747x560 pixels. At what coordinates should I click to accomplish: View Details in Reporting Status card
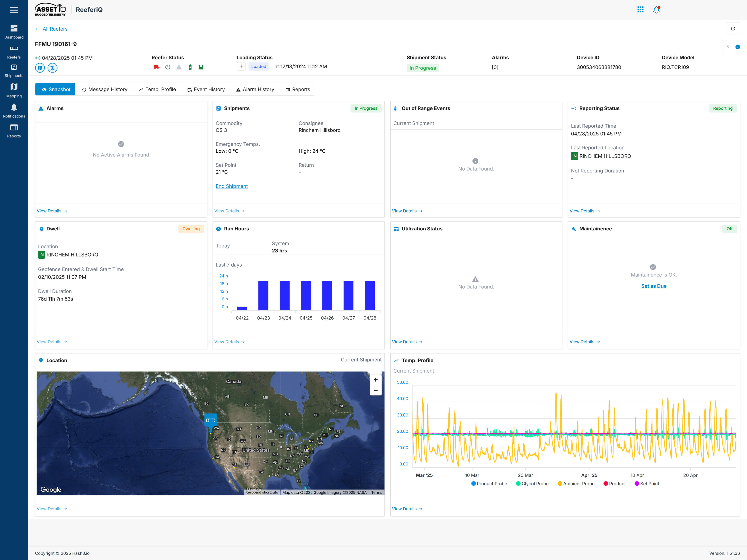pos(585,211)
